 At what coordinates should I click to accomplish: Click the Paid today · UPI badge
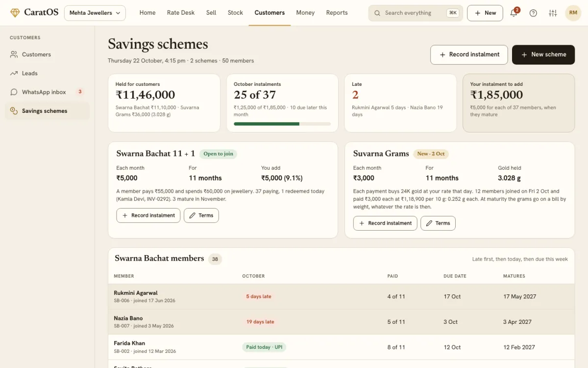(264, 347)
